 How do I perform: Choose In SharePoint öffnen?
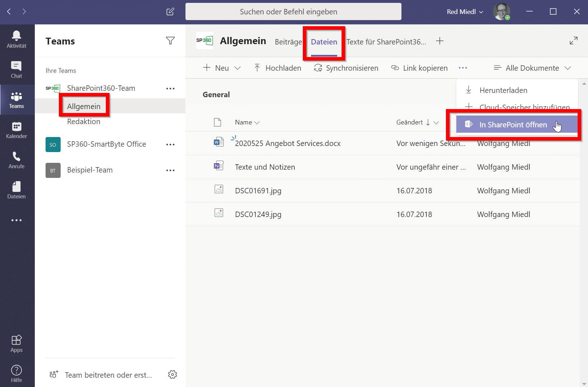(x=517, y=124)
